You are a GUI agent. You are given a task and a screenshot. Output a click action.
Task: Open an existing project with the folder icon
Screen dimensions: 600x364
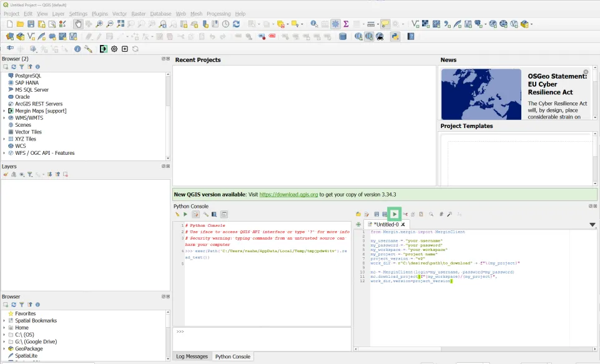(x=20, y=24)
